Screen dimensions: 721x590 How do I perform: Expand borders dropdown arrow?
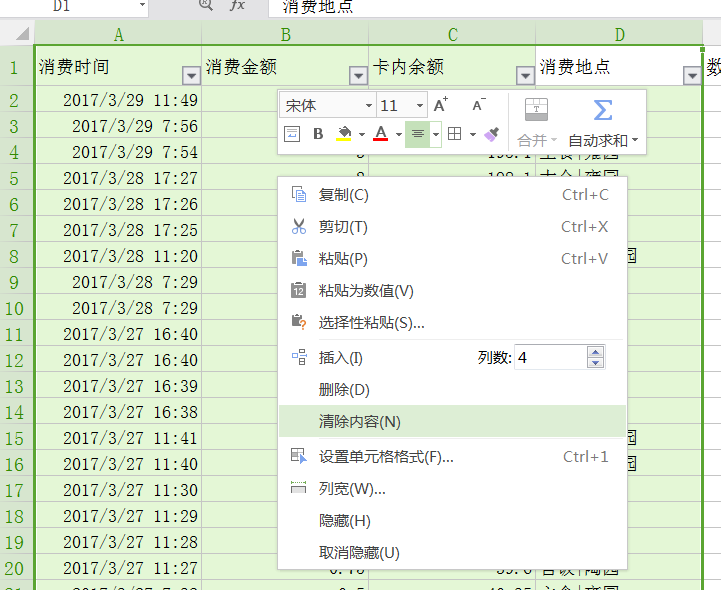(x=473, y=134)
